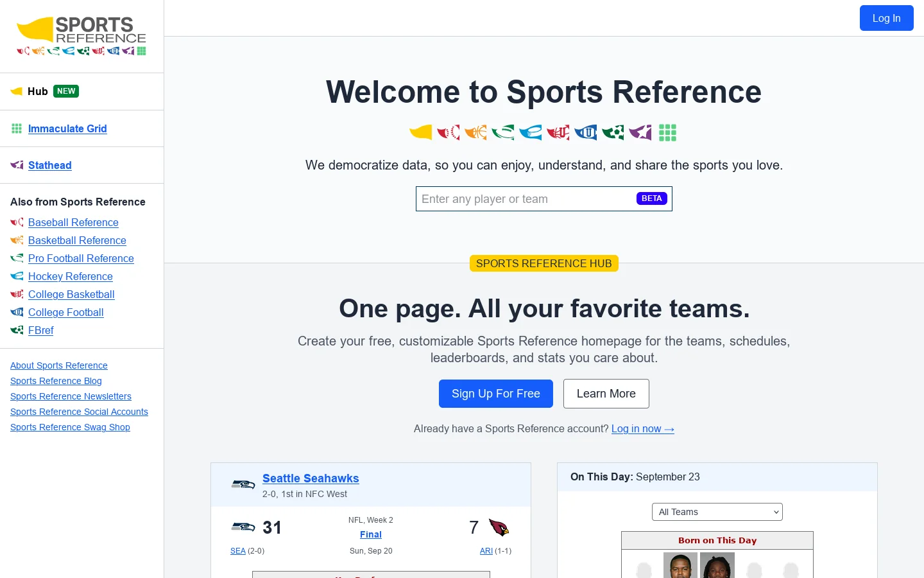The width and height of the screenshot is (924, 578).
Task: Click the 'SPORTS REFERENCE HUB' yellow label
Action: [x=544, y=263]
